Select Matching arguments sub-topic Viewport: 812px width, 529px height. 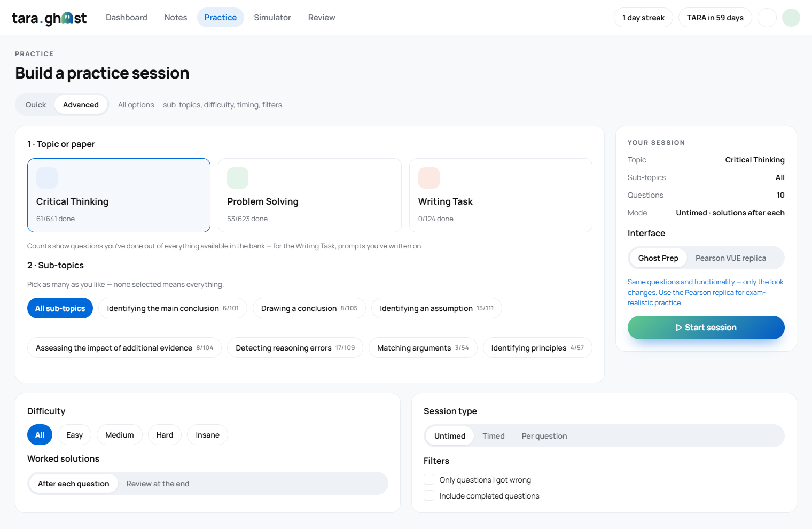423,348
